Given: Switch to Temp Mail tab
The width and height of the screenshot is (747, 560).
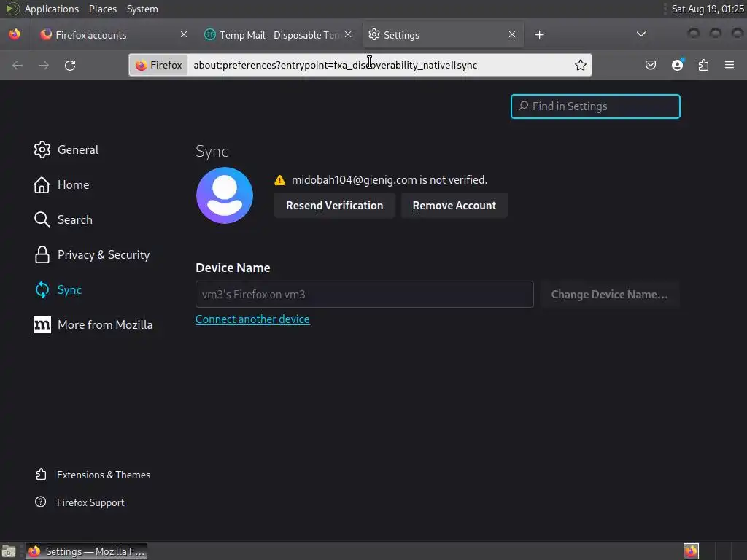Looking at the screenshot, I should (x=279, y=35).
